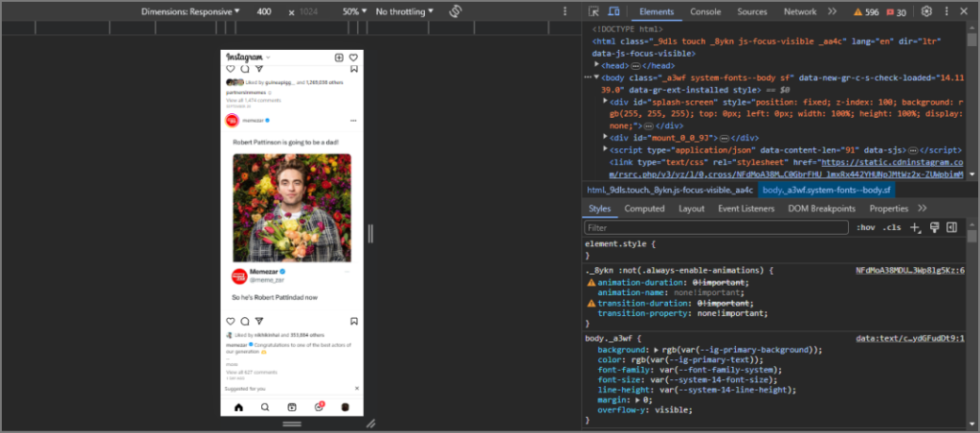The height and width of the screenshot is (433, 980).
Task: Open NFdMoA38MDU stylesheet source link
Action: (x=910, y=271)
